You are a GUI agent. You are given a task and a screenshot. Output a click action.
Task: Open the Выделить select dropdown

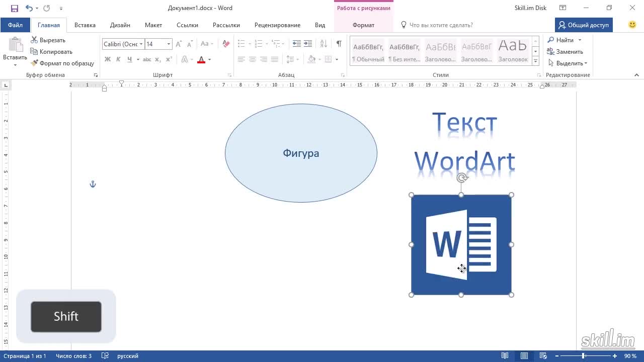[x=568, y=63]
